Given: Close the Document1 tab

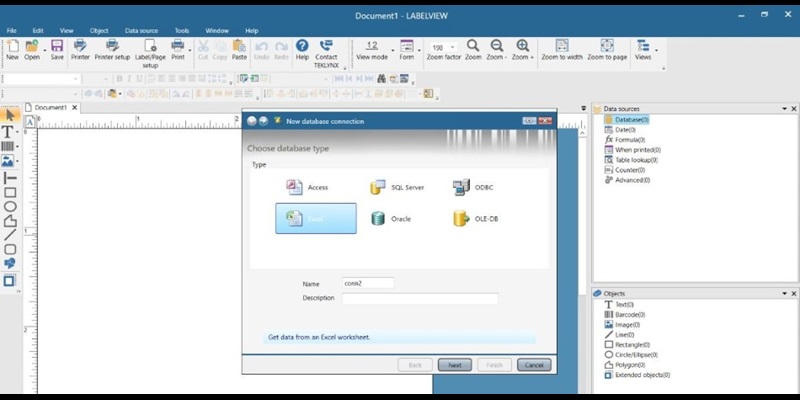Looking at the screenshot, I should [74, 108].
